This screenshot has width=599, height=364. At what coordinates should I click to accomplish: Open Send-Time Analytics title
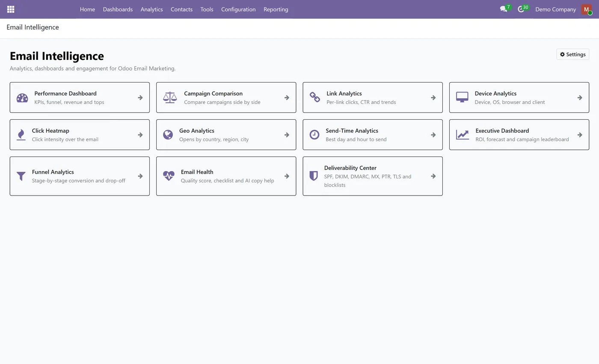click(352, 130)
